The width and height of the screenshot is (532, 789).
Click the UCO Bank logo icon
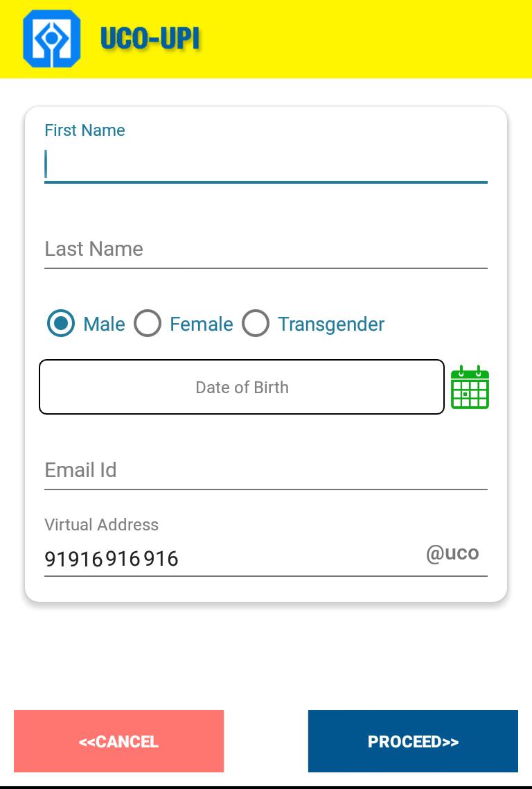[x=52, y=39]
